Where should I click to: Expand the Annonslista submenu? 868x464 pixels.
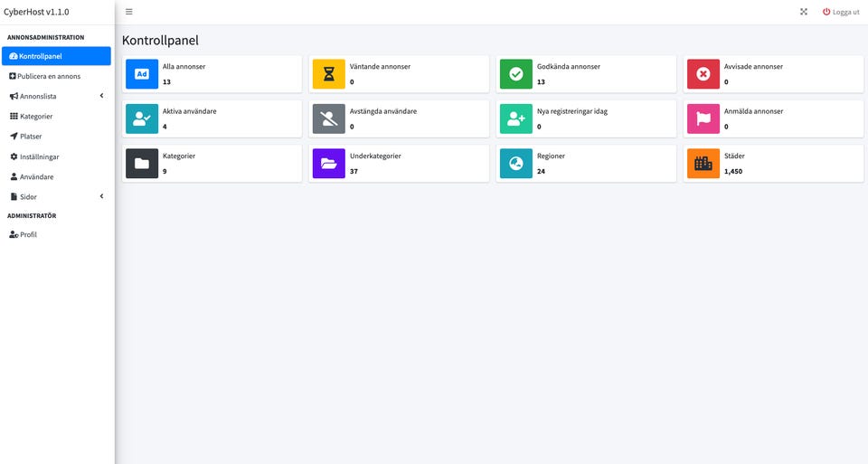101,96
